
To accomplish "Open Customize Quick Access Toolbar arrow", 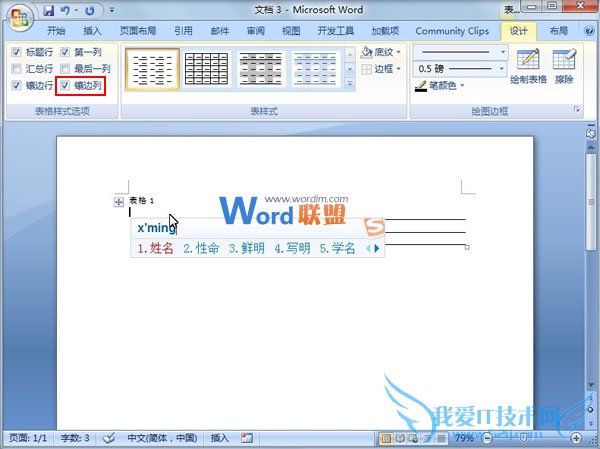I will [112, 10].
